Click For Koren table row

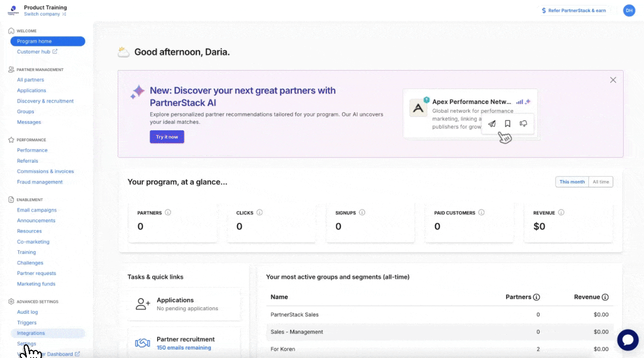pyautogui.click(x=440, y=349)
